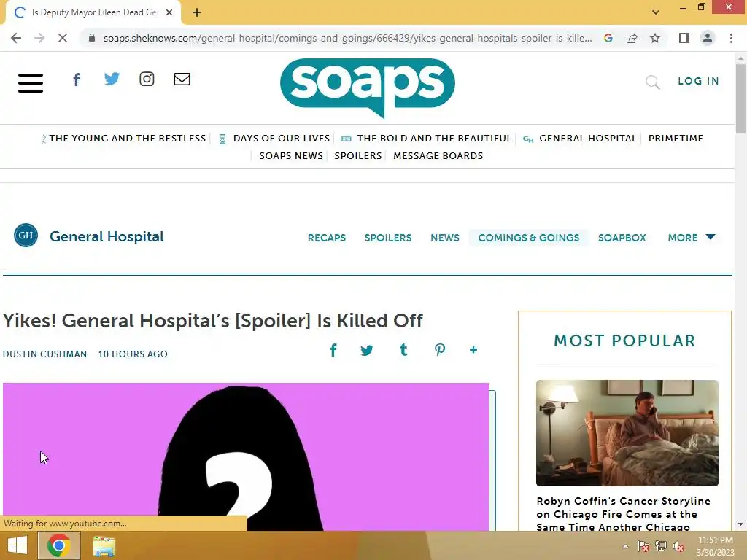Click the Soaps logo
This screenshot has width=747, height=560.
[368, 87]
